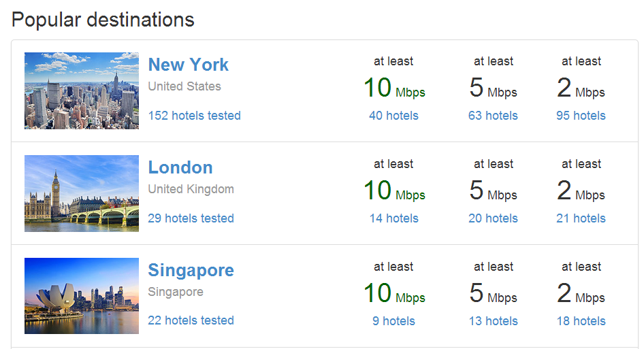644x349 pixels.
Task: Click the 95 hotels link
Action: click(x=581, y=116)
